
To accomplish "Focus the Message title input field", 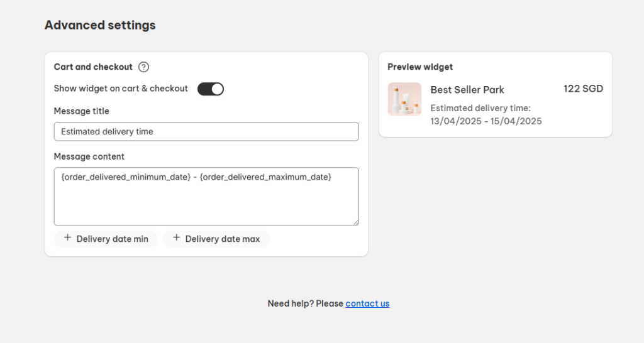I will 206,132.
